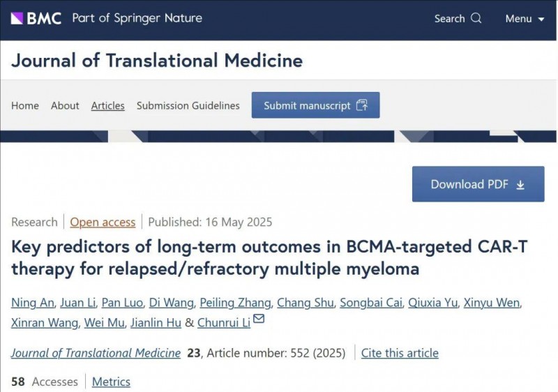The height and width of the screenshot is (392, 558).
Task: Click the Download PDF button
Action: click(x=478, y=184)
